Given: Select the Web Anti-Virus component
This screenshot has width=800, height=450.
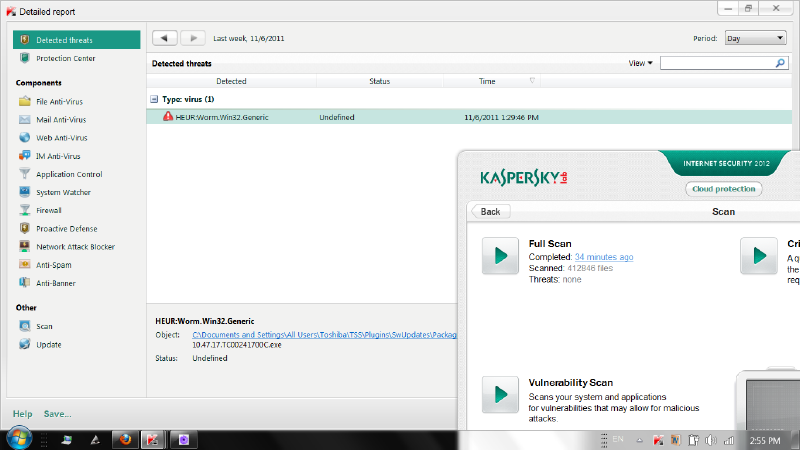Looking at the screenshot, I should [61, 138].
